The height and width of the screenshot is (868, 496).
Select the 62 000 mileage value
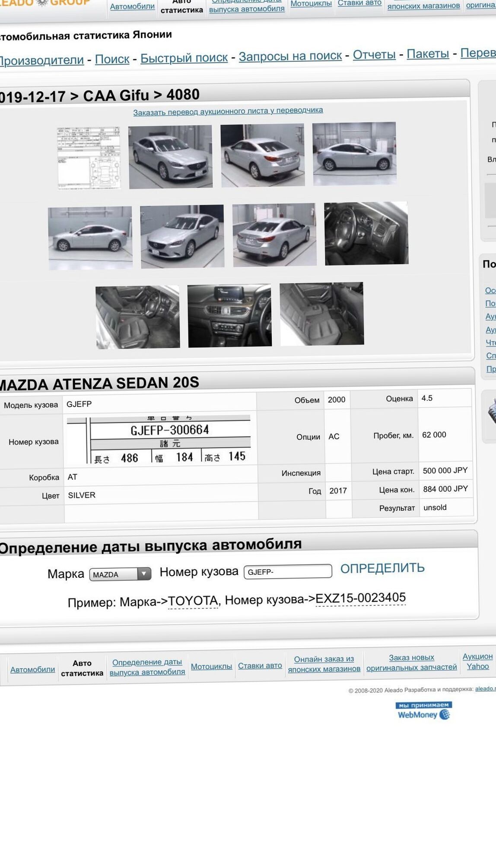point(434,435)
